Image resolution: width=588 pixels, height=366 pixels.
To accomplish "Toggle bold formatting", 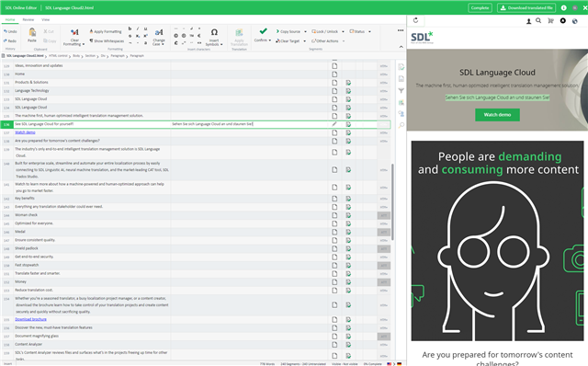I will point(130,29).
